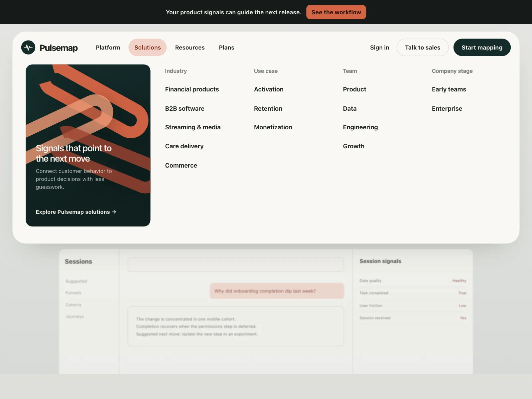
Task: Select the Enterprise company stage
Action: pos(447,108)
